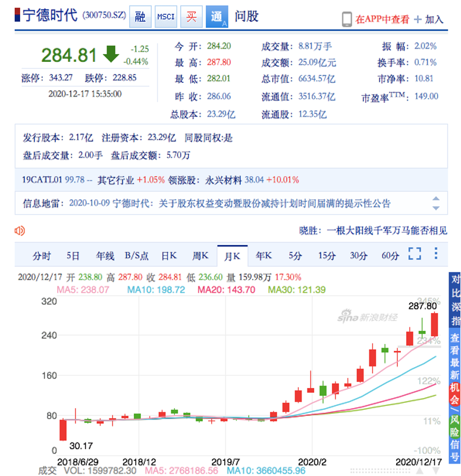
Task: Click MA20: 143.70 legend label
Action: (x=227, y=290)
